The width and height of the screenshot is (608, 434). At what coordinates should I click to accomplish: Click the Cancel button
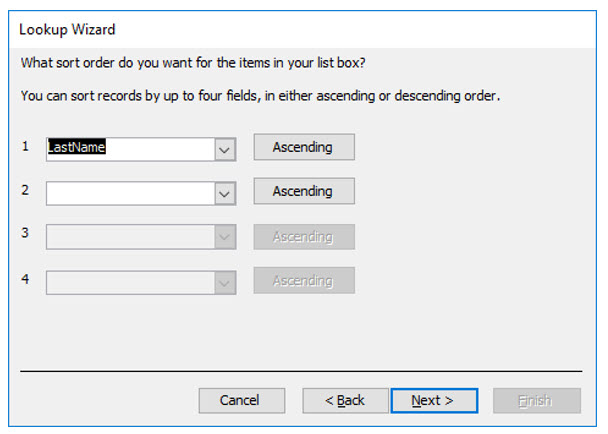tap(242, 400)
